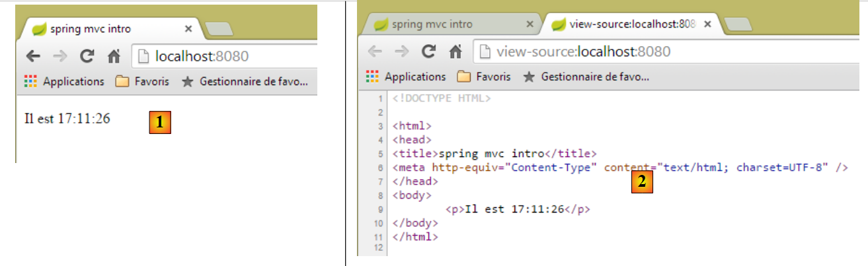This screenshot has width=868, height=266.
Task: Open Gestionnaire de favoris in the left browser
Action: [245, 81]
